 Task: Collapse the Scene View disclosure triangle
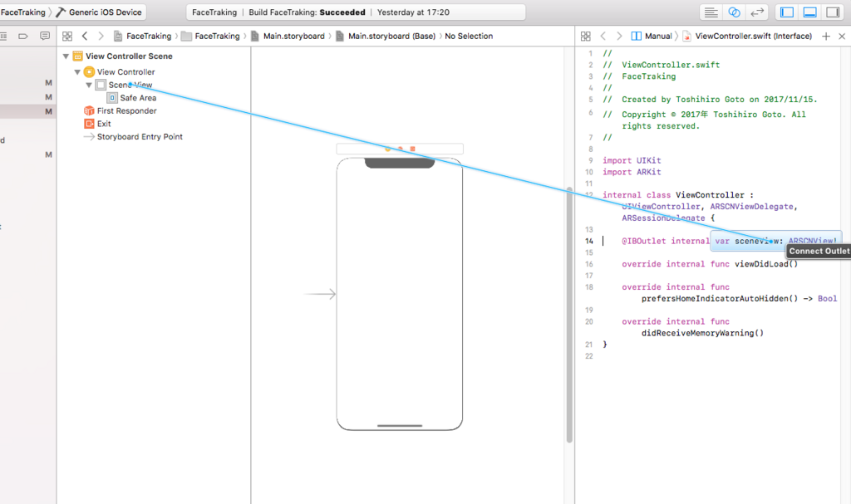coord(88,85)
